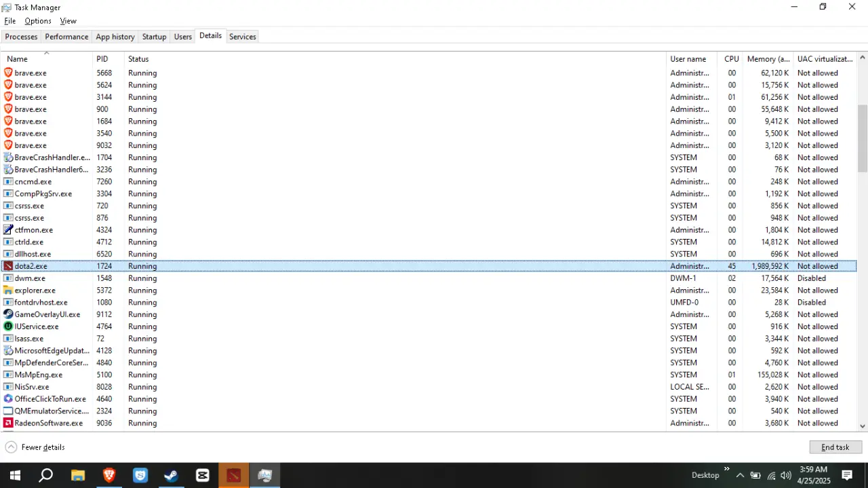Sort by the Name column header
The height and width of the screenshot is (488, 868).
click(46, 59)
